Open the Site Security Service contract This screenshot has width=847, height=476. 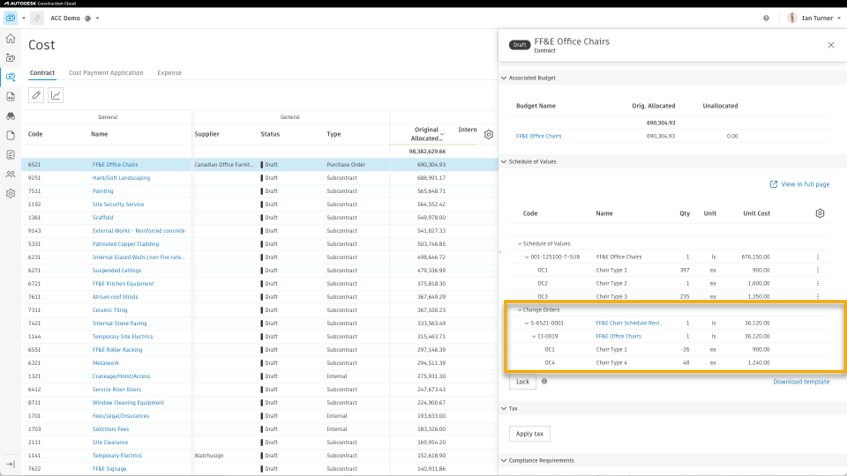[x=118, y=204]
